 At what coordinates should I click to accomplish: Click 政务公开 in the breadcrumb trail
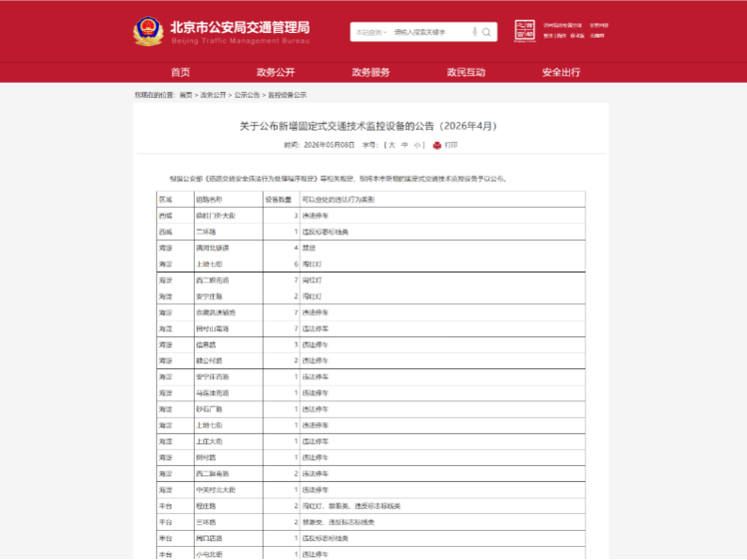(x=213, y=95)
